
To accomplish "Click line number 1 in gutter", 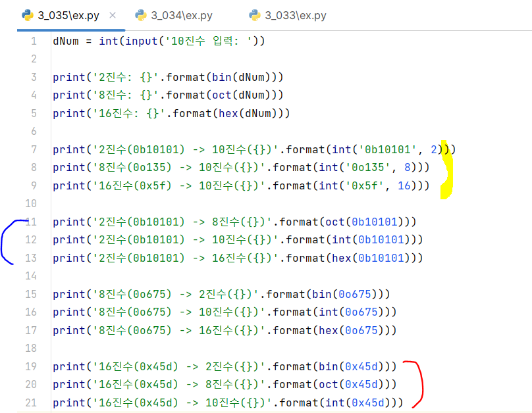I will 34,41.
